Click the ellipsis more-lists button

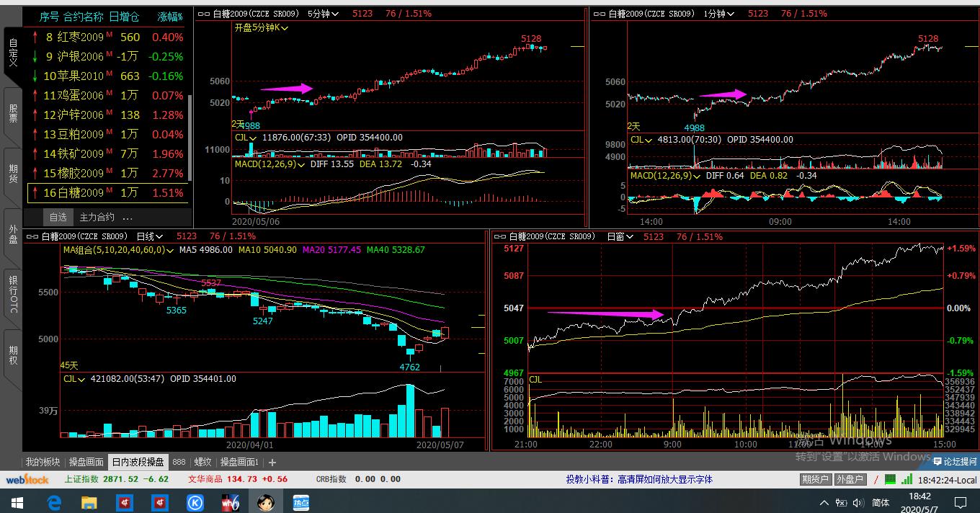click(x=128, y=217)
